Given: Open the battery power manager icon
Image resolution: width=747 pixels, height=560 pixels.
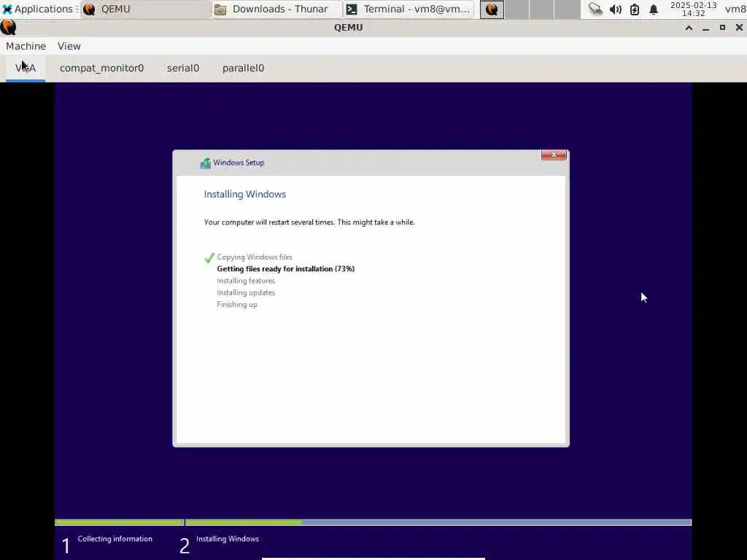Looking at the screenshot, I should coord(635,9).
